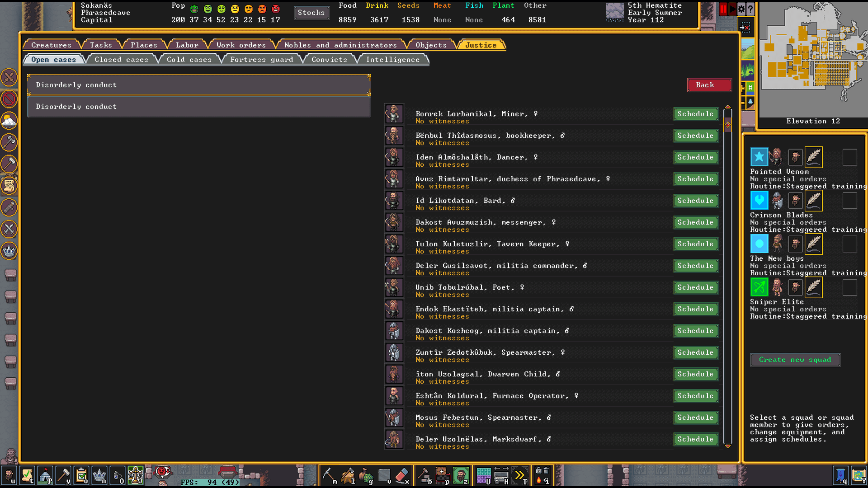Open the help question mark icon
Screen dimensions: 868x488
(750, 9)
